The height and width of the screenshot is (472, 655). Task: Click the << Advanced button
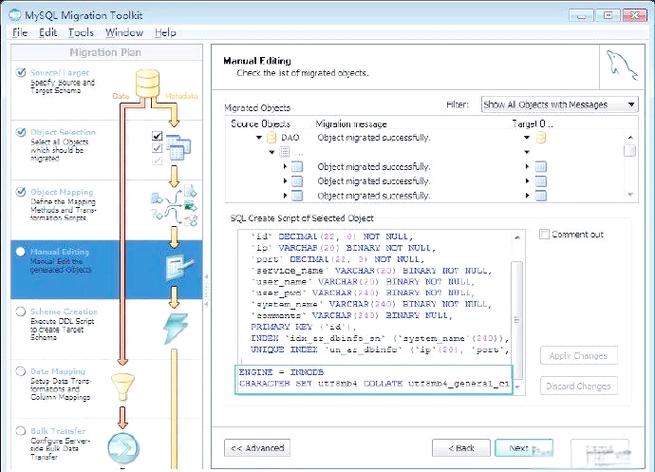[x=257, y=448]
